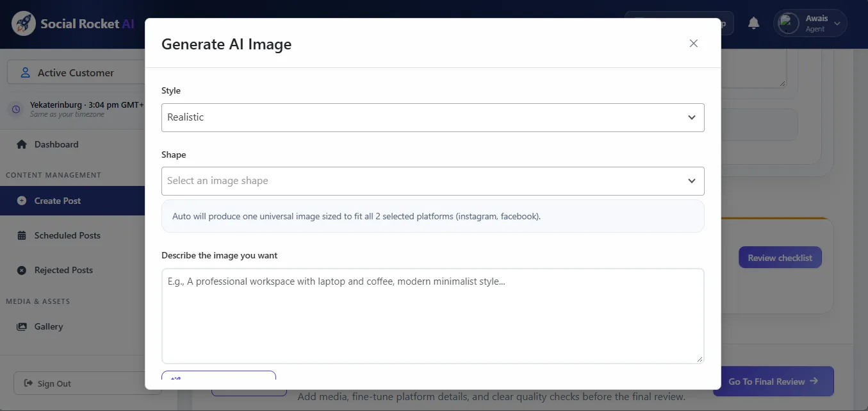
Task: Click the timezone clock icon
Action: (15, 109)
